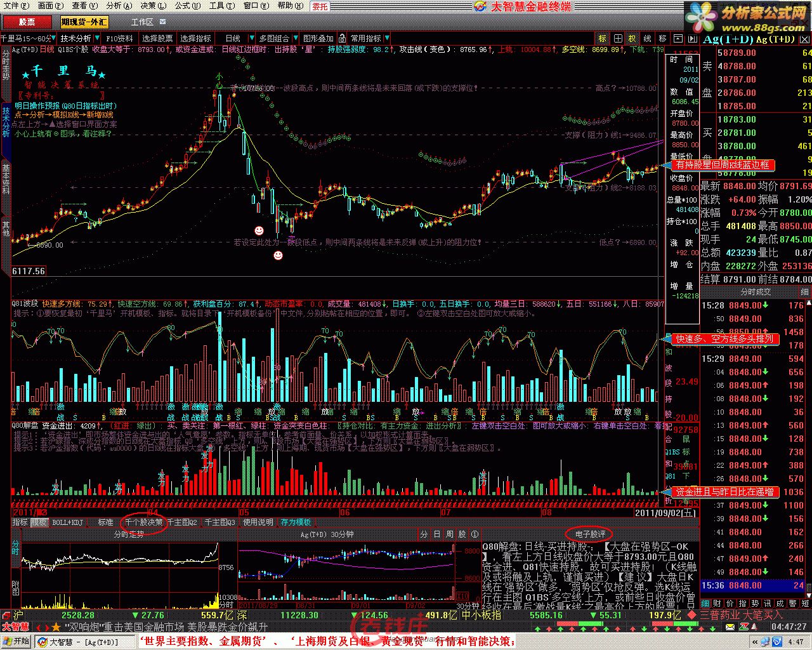Open the 决策 menu
This screenshot has height=650, width=812.
click(153, 6)
